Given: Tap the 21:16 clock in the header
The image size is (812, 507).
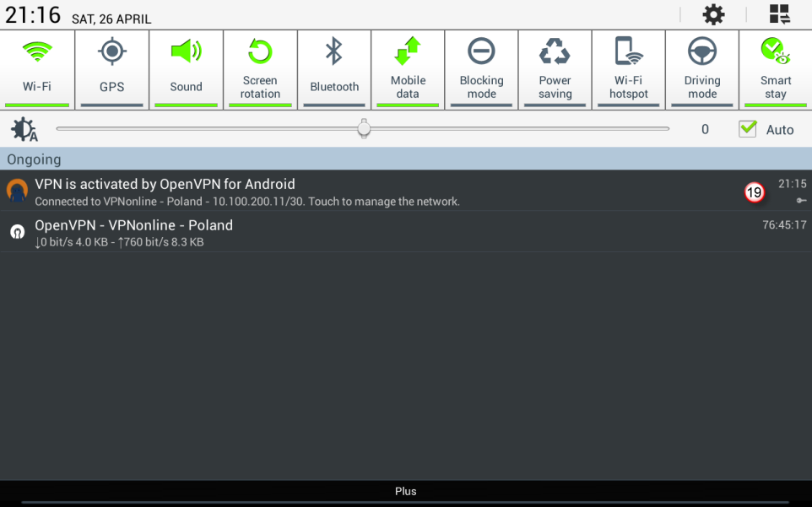Looking at the screenshot, I should tap(33, 15).
